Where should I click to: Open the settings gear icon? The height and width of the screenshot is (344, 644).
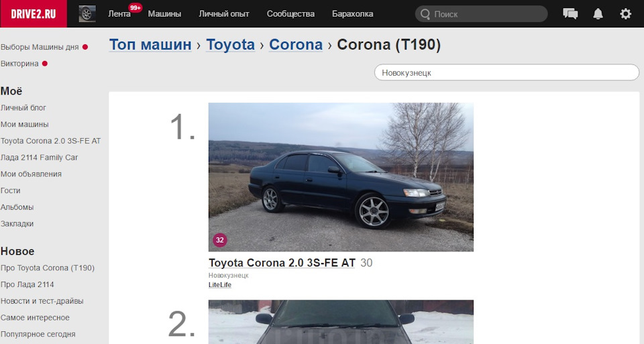[x=625, y=14]
